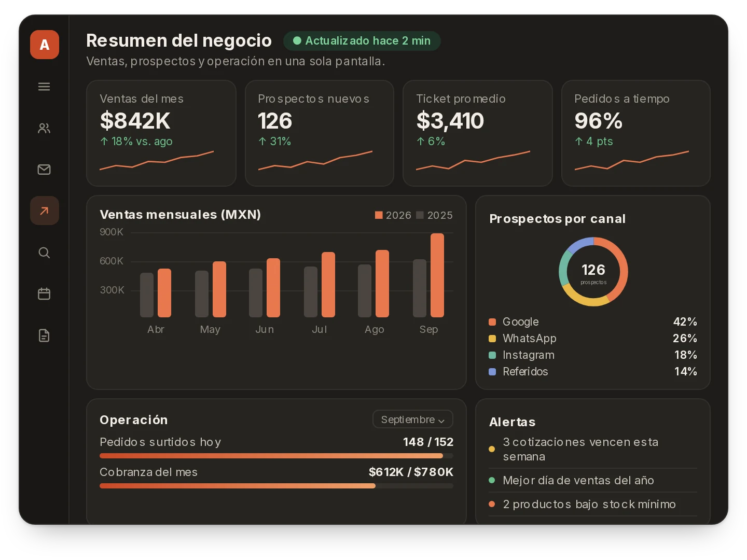
Task: Click the gray Jul 2025 bar
Action: [x=311, y=292]
